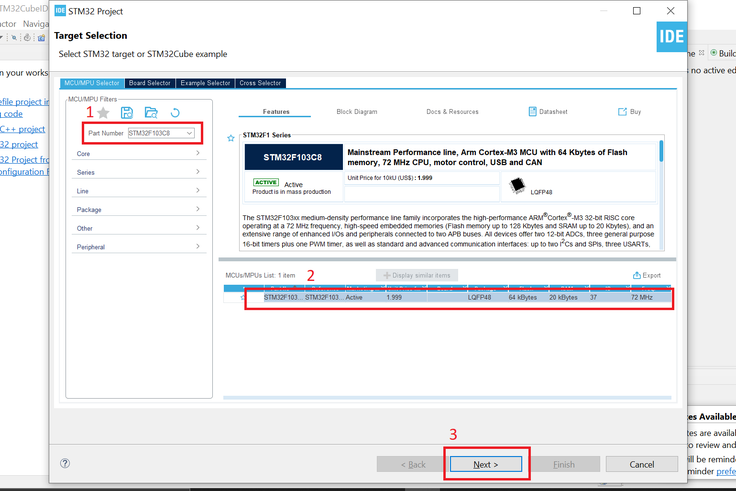Switch to MCU/MPU Selector tab
The image size is (736, 491).
(x=92, y=83)
